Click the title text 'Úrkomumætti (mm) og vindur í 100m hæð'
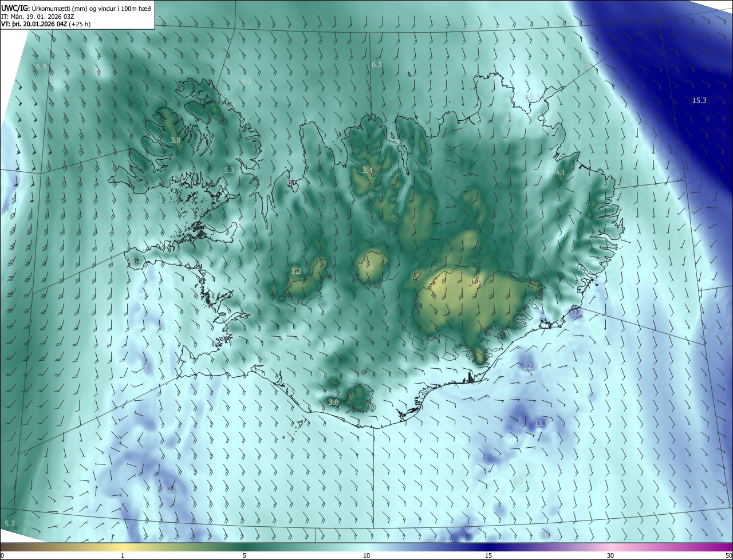 (91, 7)
